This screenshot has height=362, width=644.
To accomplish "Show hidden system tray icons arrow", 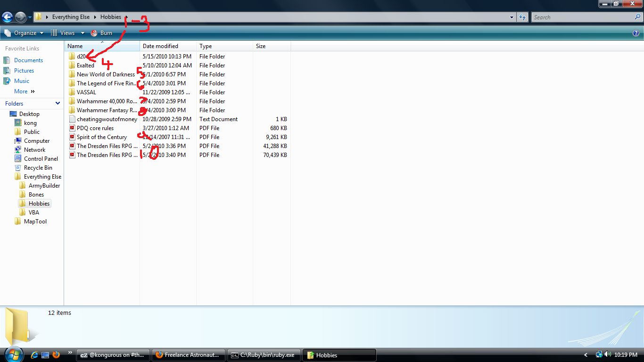I will point(586,355).
